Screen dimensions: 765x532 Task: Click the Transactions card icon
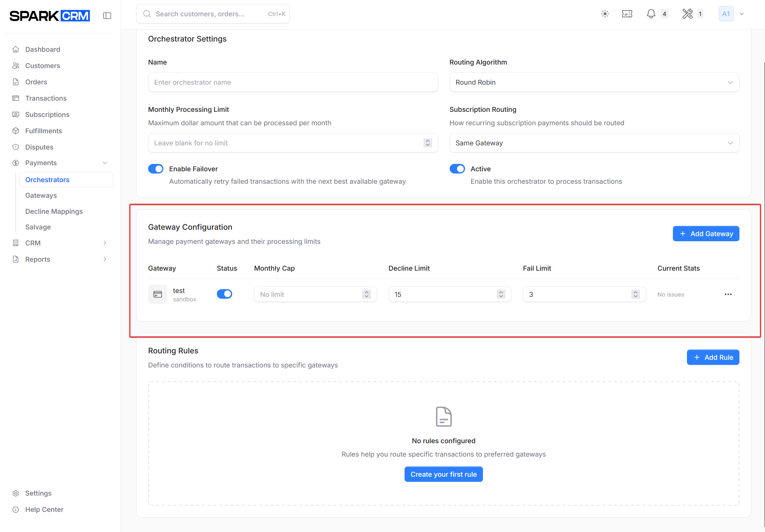(x=16, y=98)
